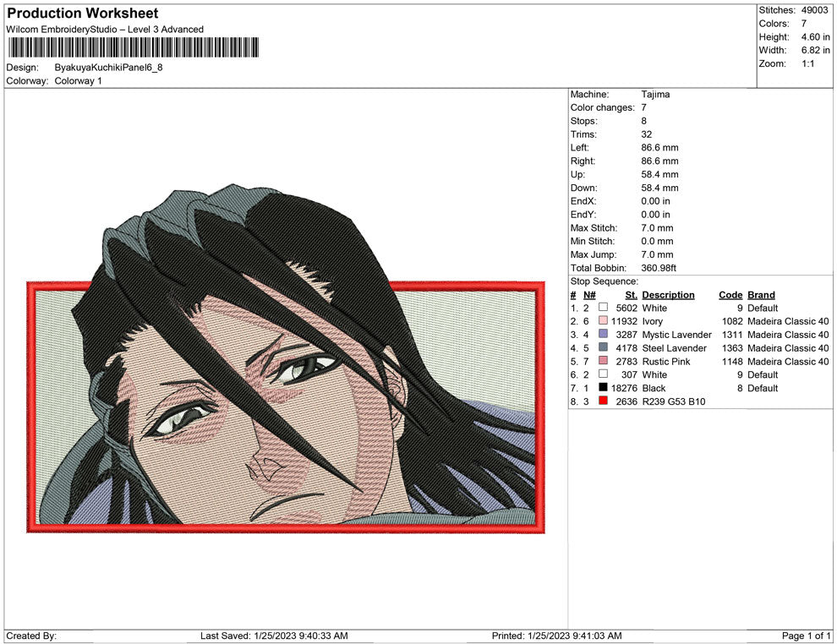Click the Created By label
837x644 pixels.
pos(31,636)
